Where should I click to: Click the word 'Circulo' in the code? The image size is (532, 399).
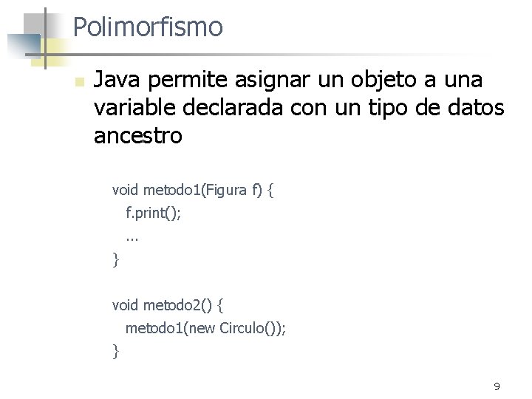[x=243, y=327]
